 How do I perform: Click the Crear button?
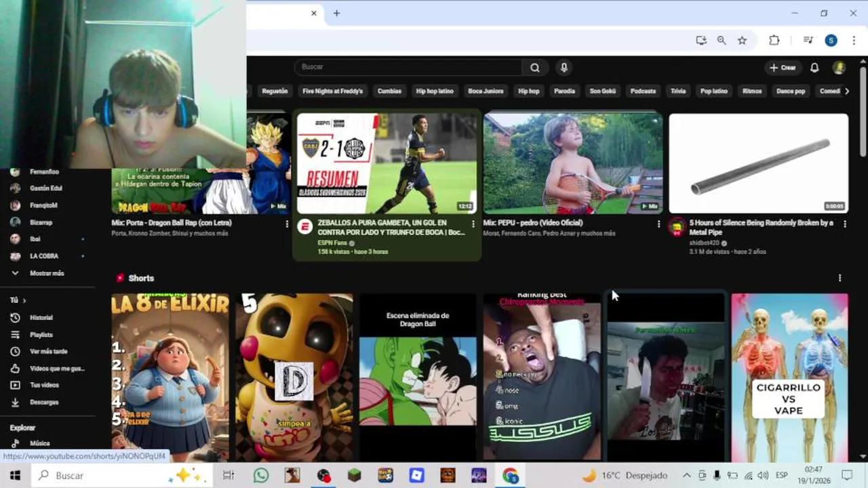click(783, 68)
